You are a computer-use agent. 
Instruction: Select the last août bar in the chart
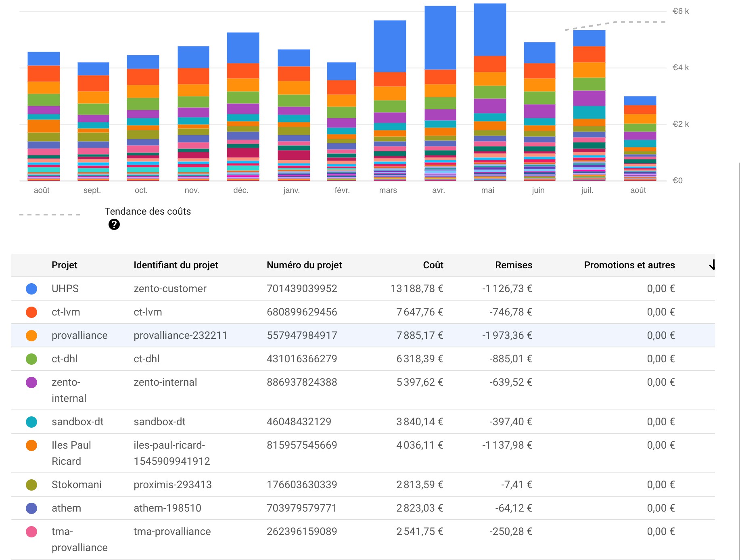640,138
